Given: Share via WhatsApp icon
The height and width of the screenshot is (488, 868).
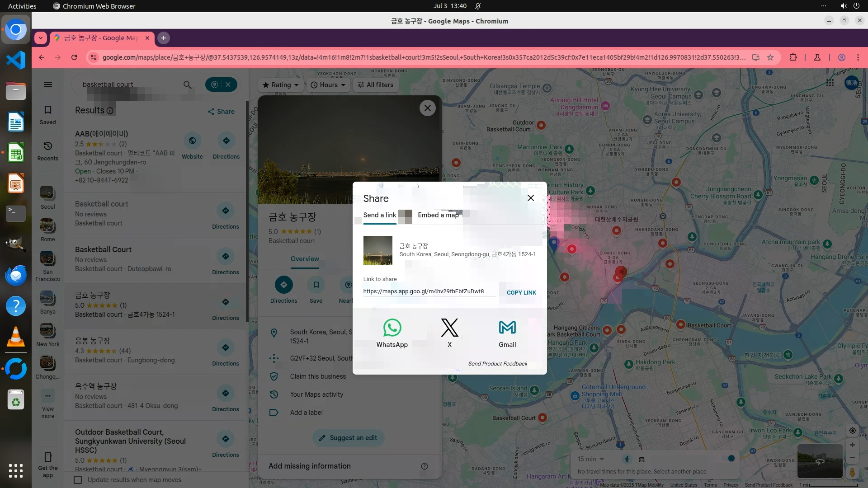Looking at the screenshot, I should click(392, 328).
